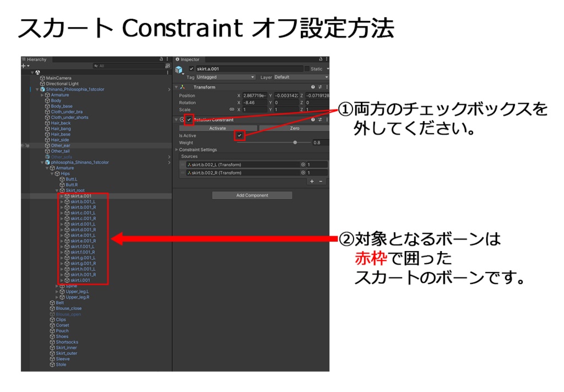The height and width of the screenshot is (392, 564).
Task: Uncheck the skirt.a.001 active checkbox
Action: tap(191, 69)
